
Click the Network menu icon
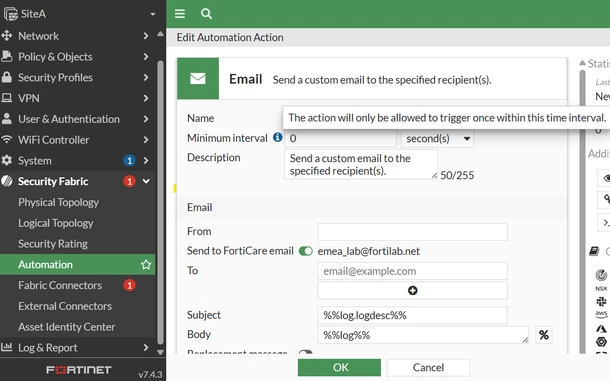coord(7,36)
